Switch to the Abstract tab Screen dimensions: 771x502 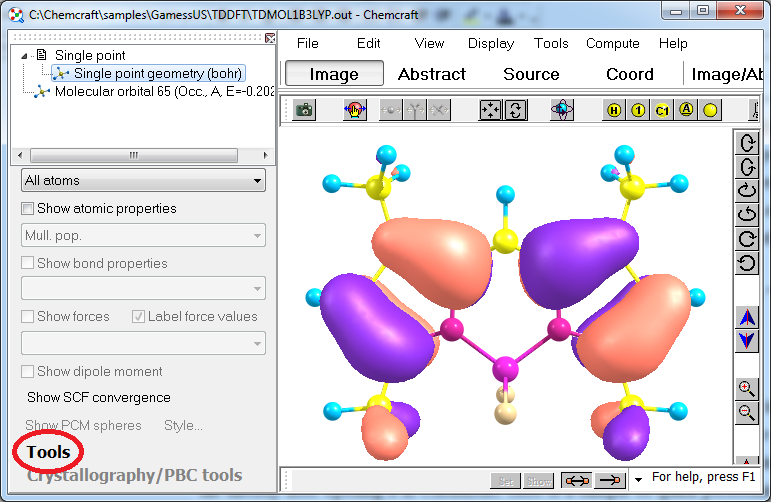[x=432, y=74]
